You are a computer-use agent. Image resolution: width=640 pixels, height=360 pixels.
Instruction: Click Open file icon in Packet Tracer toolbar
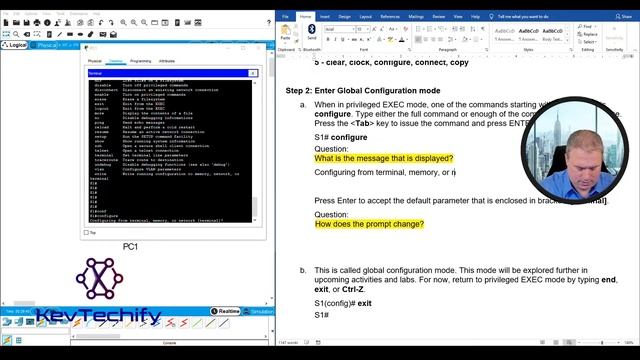(x=16, y=22)
